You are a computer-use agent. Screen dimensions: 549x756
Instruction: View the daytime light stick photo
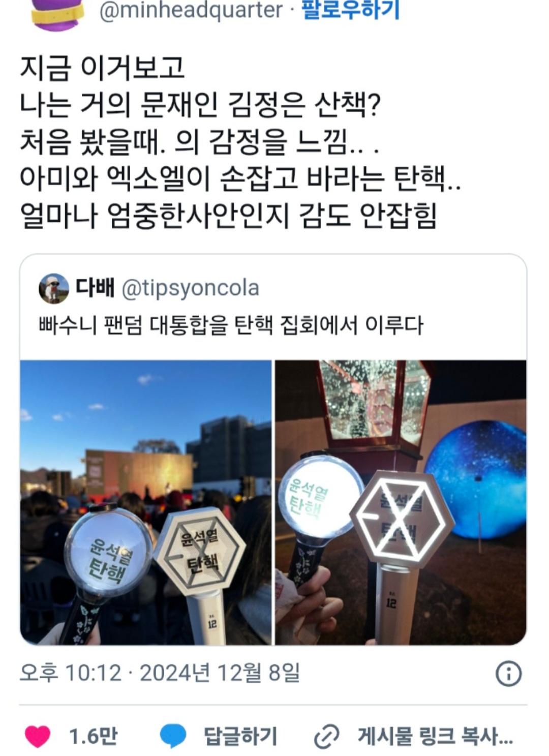pyautogui.click(x=146, y=502)
